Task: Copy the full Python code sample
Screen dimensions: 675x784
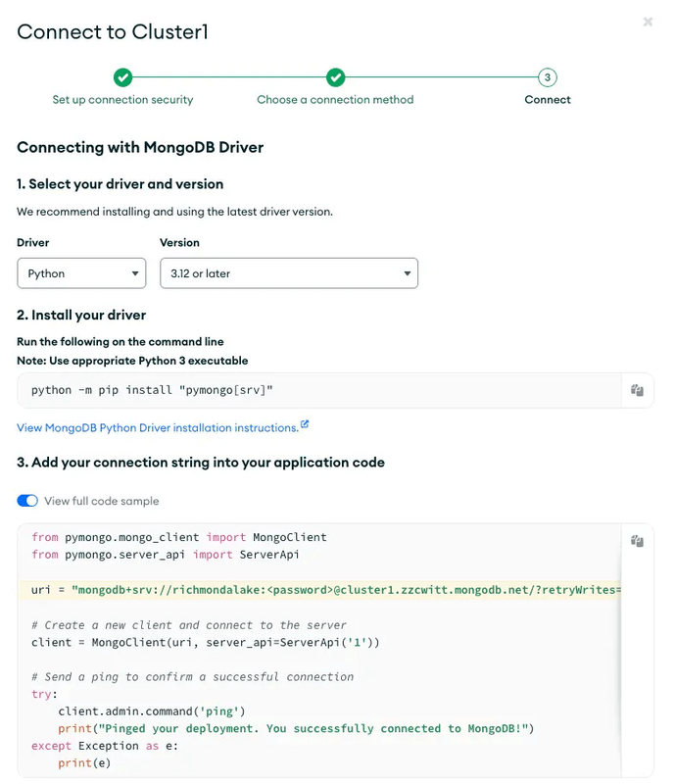Action: 637,541
